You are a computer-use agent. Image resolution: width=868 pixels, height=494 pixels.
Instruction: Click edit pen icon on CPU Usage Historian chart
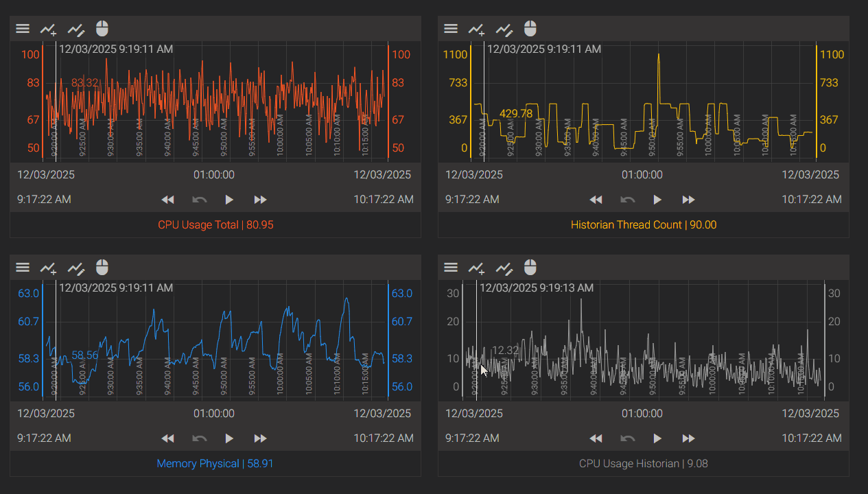504,268
